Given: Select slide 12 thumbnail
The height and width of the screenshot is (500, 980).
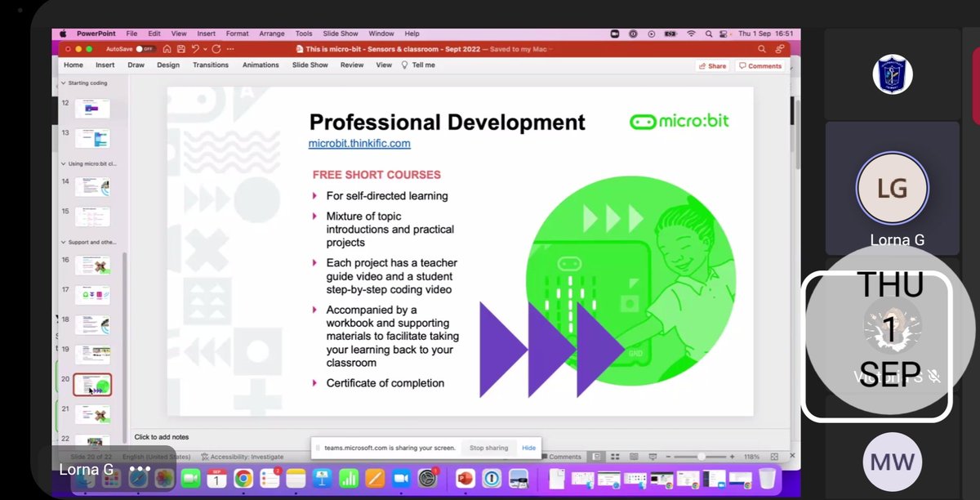Looking at the screenshot, I should pyautogui.click(x=92, y=108).
